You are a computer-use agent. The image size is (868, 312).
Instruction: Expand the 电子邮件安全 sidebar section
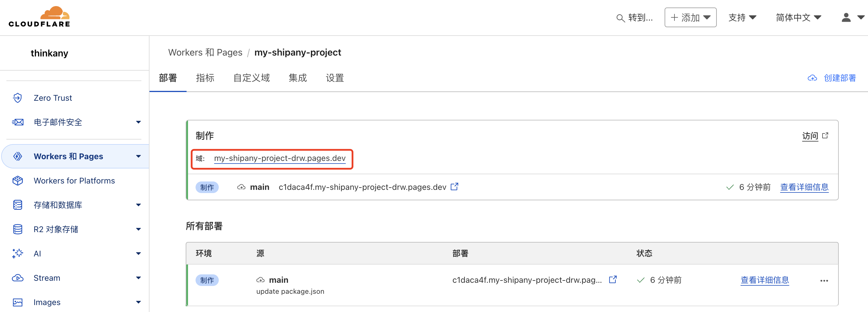coord(138,122)
